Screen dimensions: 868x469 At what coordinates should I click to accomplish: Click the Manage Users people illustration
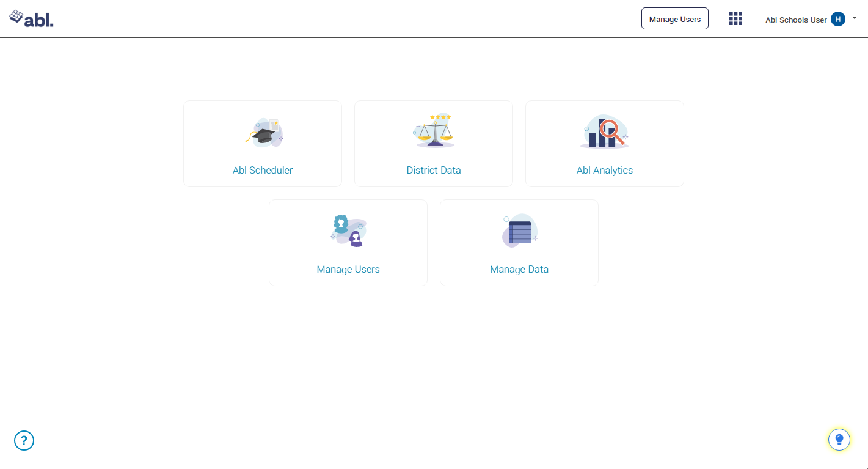(x=348, y=231)
